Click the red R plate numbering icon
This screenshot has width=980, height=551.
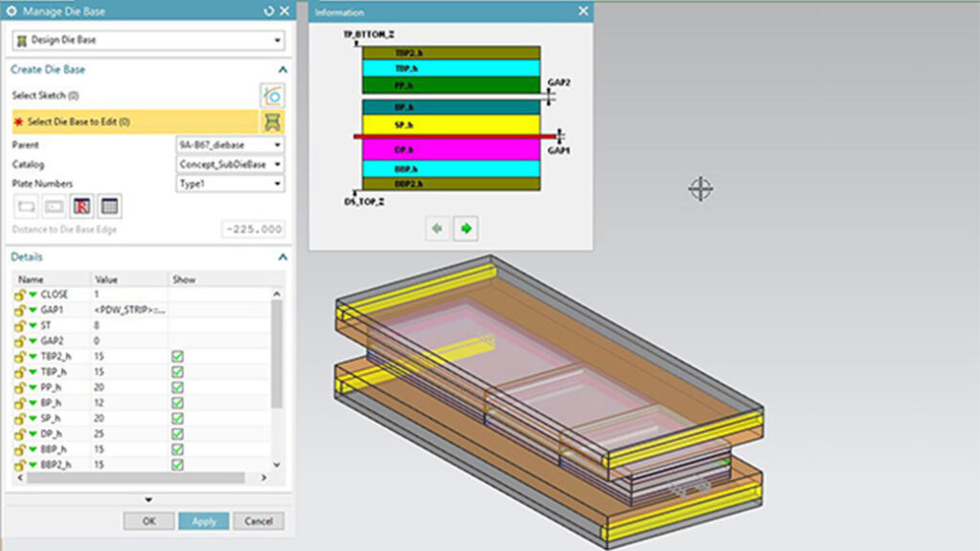point(81,204)
